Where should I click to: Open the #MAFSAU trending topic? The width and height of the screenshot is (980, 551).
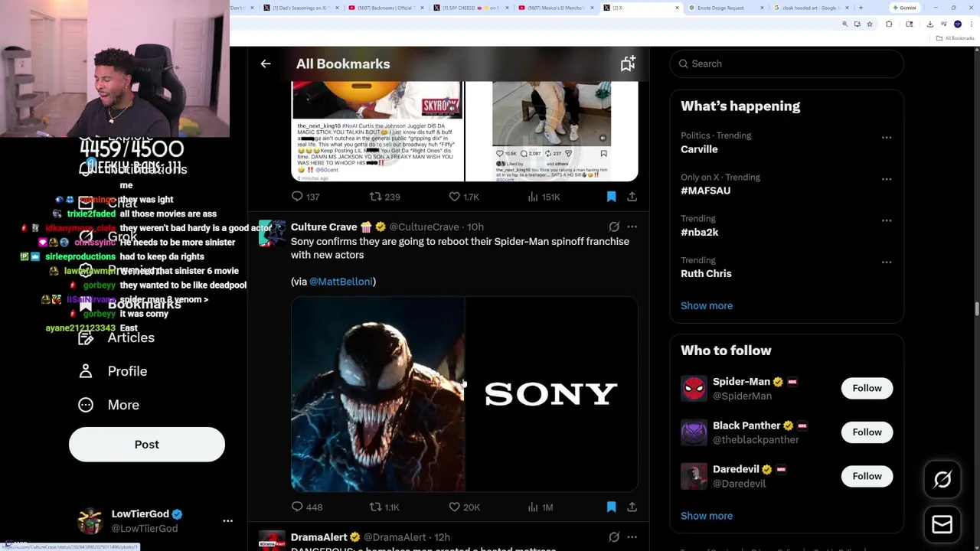[x=786, y=184]
